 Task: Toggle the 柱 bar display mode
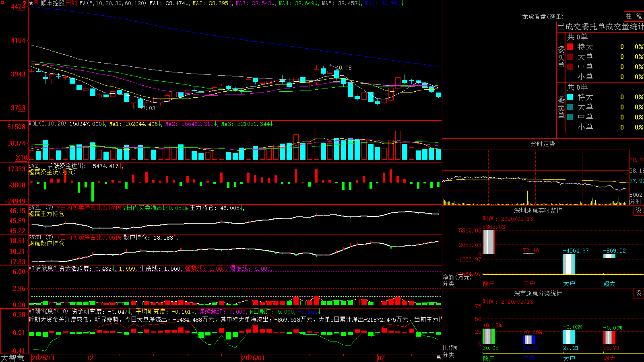point(629,16)
